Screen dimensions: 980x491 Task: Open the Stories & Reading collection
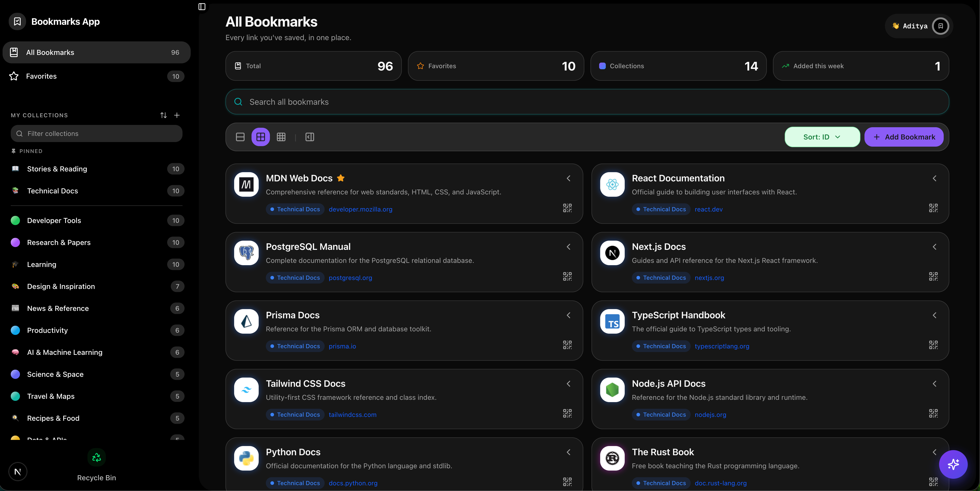[x=96, y=169]
